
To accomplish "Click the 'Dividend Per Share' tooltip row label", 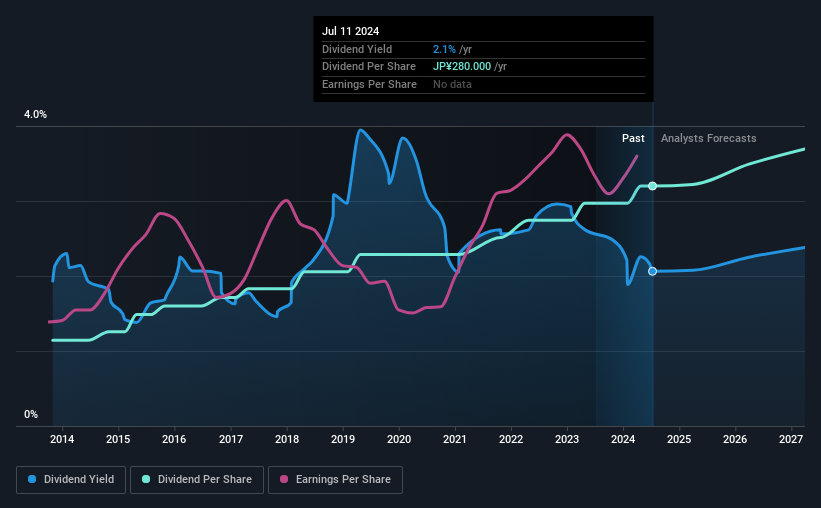I will click(x=369, y=67).
